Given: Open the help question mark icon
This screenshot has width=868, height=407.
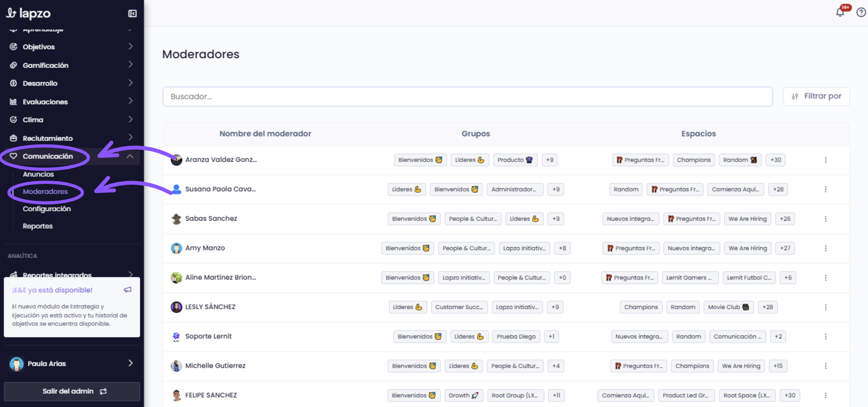Looking at the screenshot, I should (861, 13).
